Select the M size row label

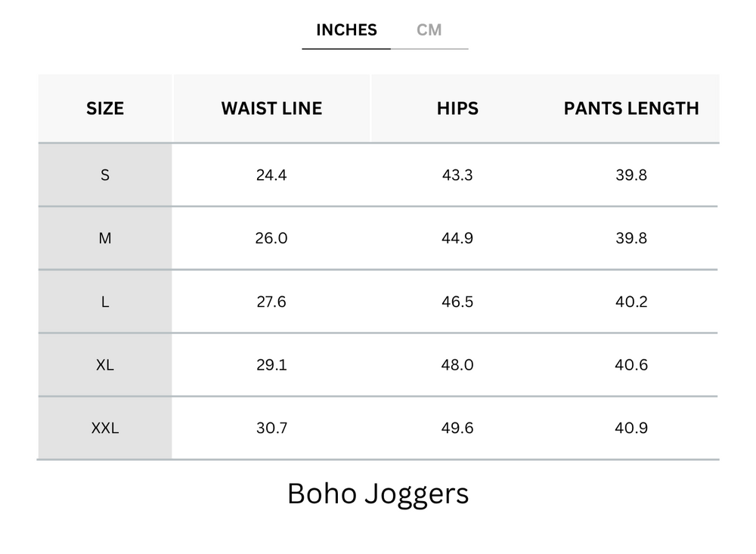105,239
